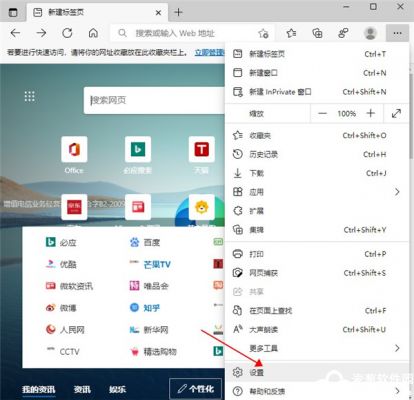Add page to favorites star in address bar
This screenshot has height=400, width=414.
pyautogui.click(x=263, y=33)
